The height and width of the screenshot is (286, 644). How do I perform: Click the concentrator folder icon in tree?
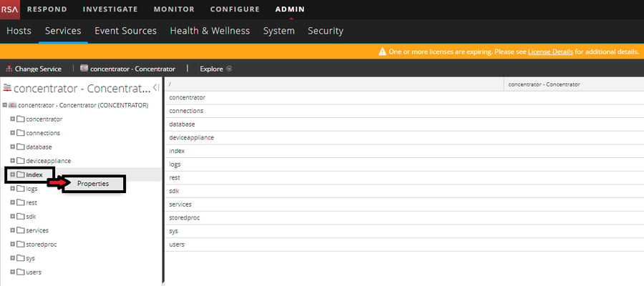pyautogui.click(x=21, y=119)
